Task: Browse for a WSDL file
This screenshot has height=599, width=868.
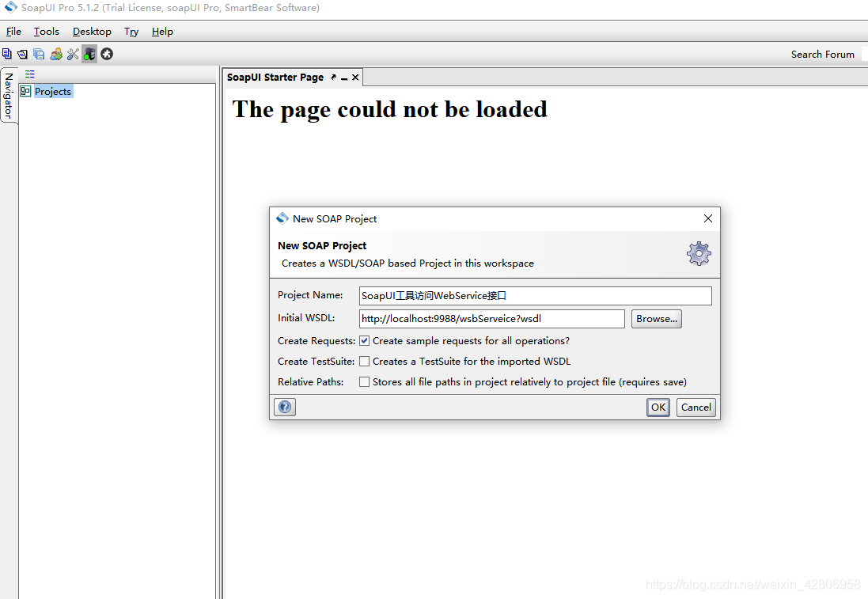Action: point(657,319)
